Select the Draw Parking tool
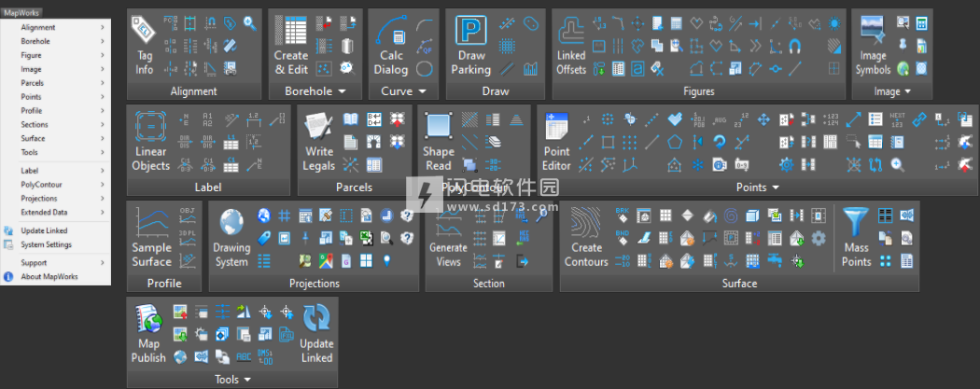 tap(470, 46)
